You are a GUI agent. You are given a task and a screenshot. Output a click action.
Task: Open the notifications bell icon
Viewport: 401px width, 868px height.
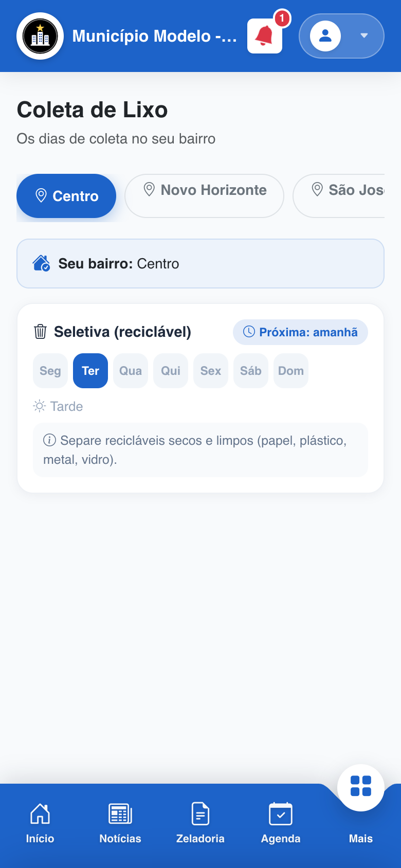point(265,36)
